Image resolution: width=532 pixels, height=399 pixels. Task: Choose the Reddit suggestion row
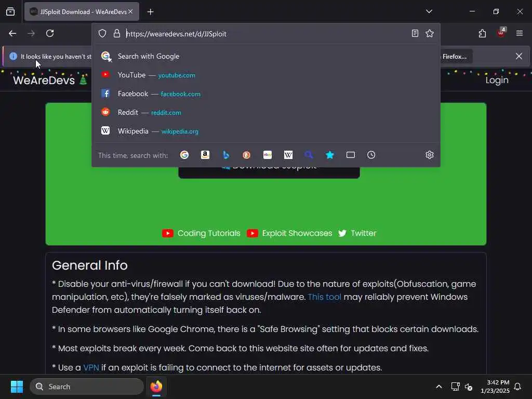[x=266, y=112]
